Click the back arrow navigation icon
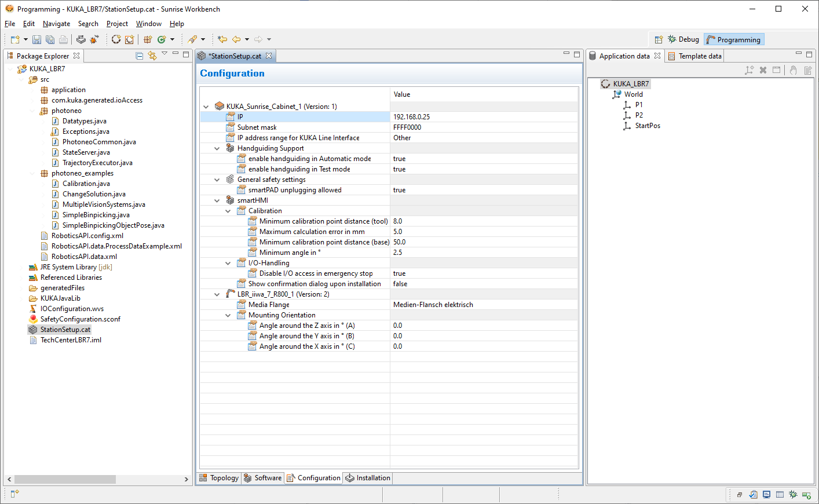819x504 pixels. [236, 39]
